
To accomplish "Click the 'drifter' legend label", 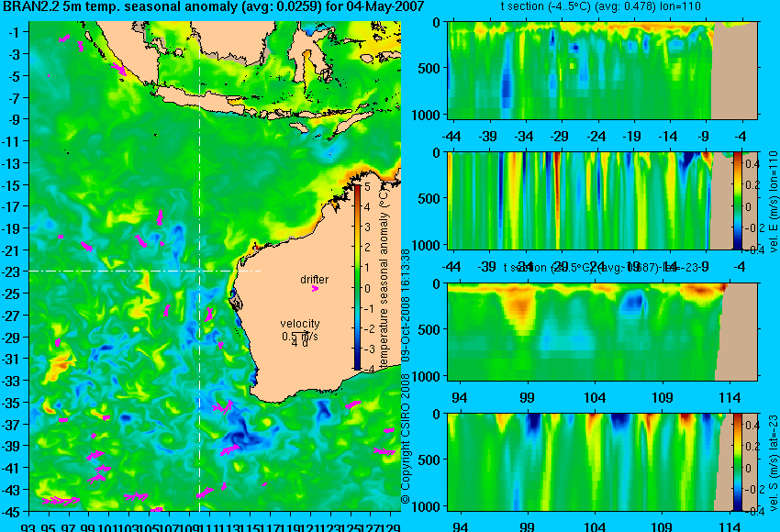I will click(x=315, y=280).
